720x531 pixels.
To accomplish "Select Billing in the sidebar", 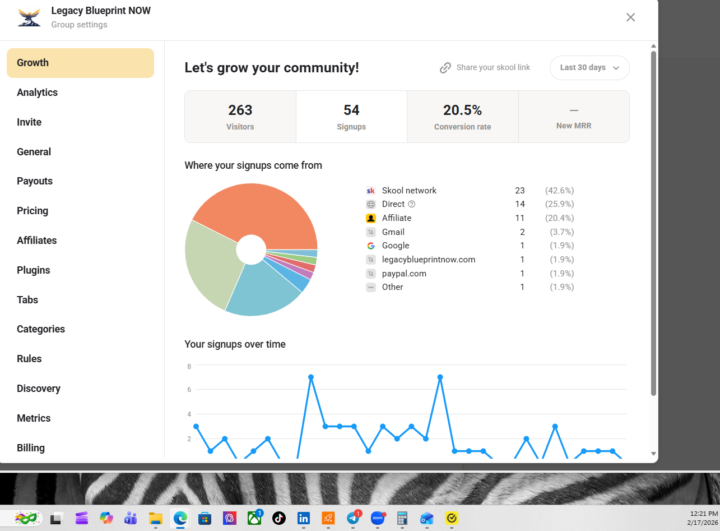I will click(x=31, y=448).
